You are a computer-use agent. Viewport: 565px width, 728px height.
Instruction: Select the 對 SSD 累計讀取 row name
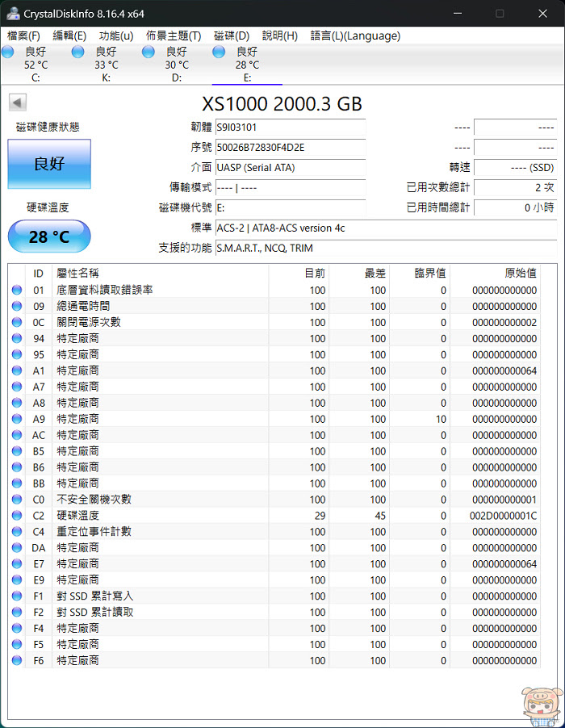click(x=94, y=612)
